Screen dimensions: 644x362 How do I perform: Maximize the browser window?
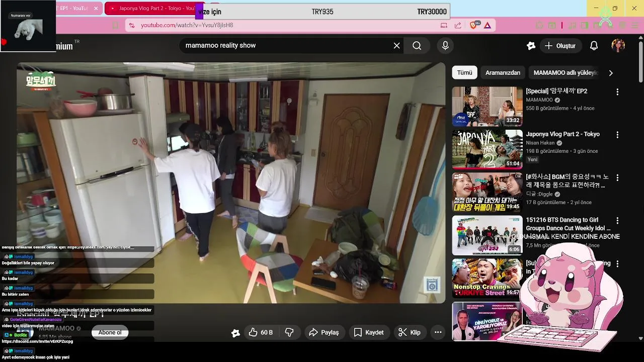(615, 9)
